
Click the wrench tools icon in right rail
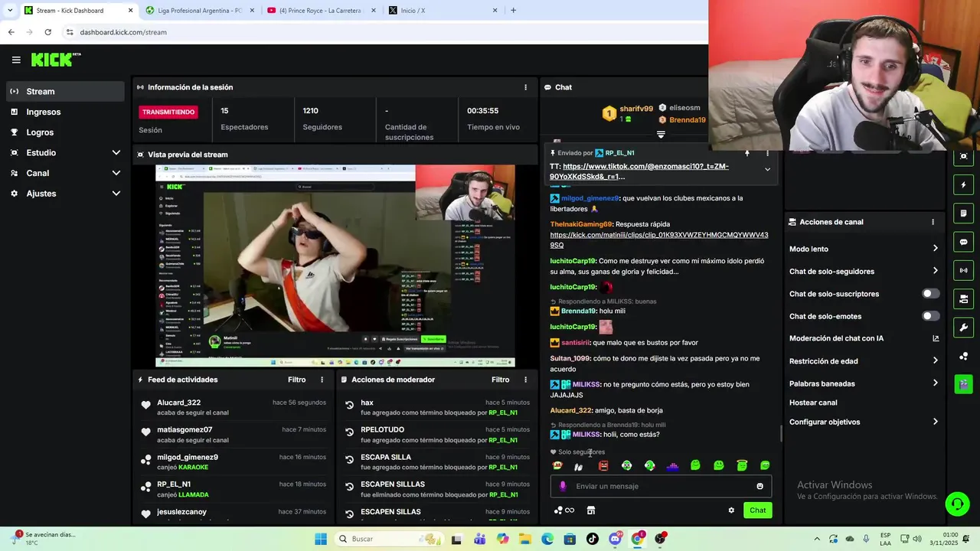[x=963, y=328]
